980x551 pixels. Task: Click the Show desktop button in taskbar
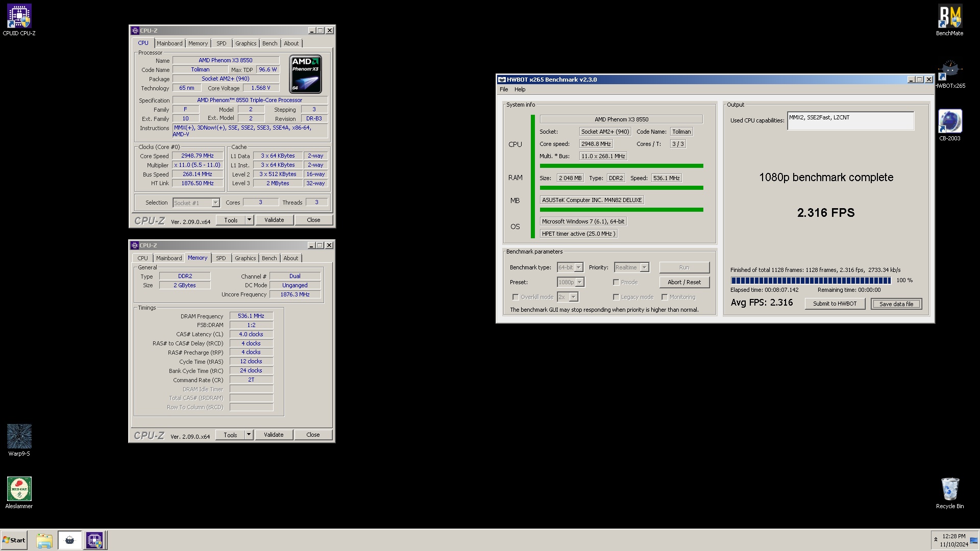(974, 540)
